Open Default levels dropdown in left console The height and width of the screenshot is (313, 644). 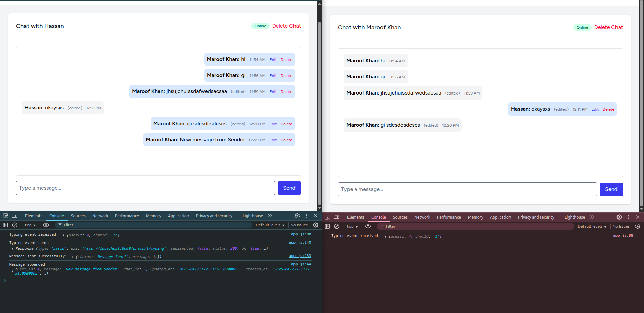pyautogui.click(x=270, y=225)
